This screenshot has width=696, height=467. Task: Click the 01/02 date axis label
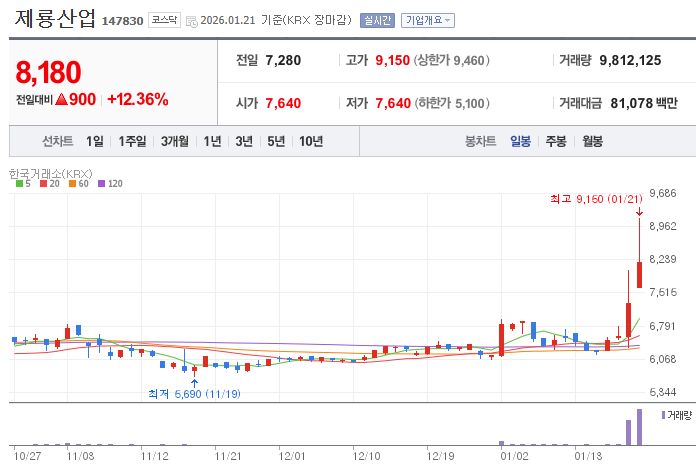[514, 456]
